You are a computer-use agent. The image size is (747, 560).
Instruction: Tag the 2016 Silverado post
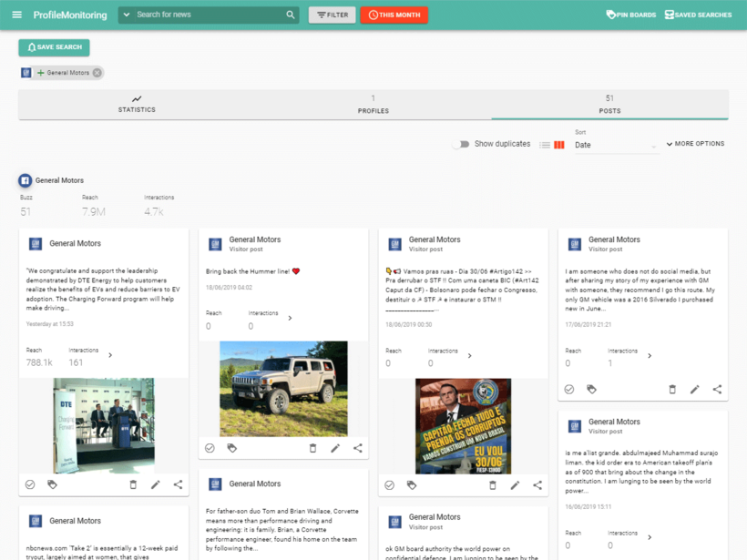pos(591,390)
